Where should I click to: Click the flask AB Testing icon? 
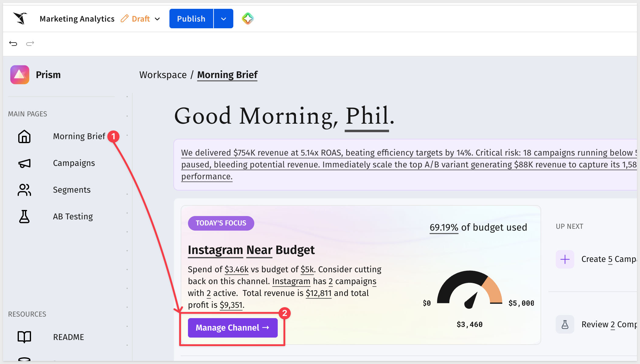24,217
